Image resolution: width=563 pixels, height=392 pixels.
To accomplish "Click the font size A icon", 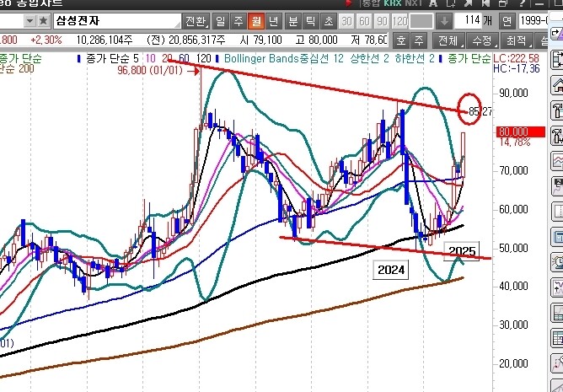I will pyautogui.click(x=433, y=3).
